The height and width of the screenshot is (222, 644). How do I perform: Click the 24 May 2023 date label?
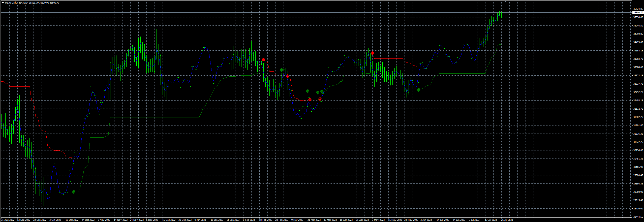(x=411, y=220)
